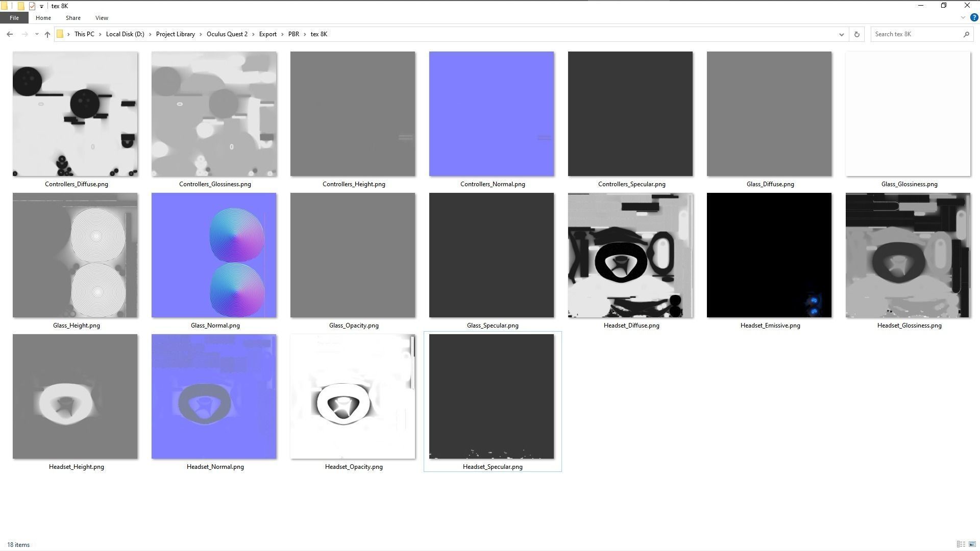Open the recent locations dropdown arrow
980x551 pixels.
tap(36, 34)
